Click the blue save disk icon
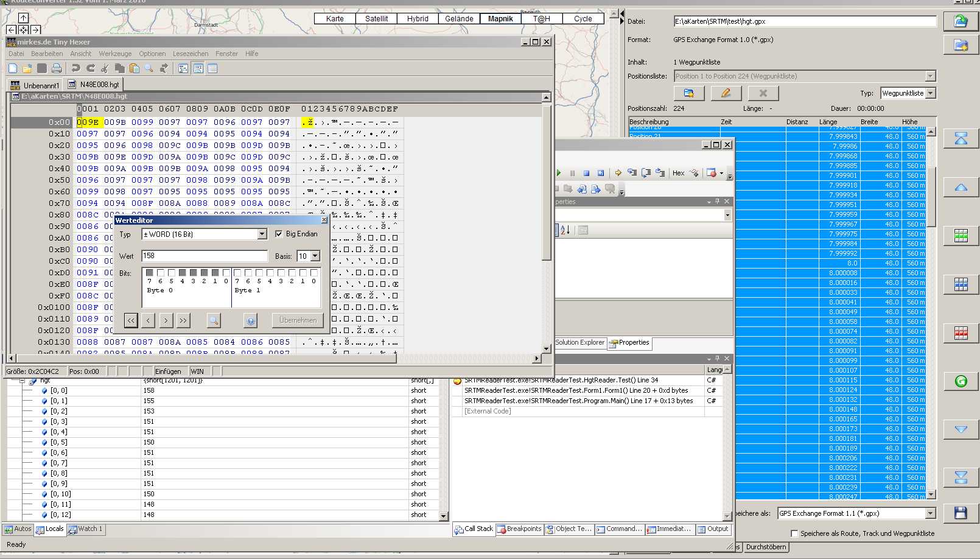The width and height of the screenshot is (980, 559). tap(961, 513)
